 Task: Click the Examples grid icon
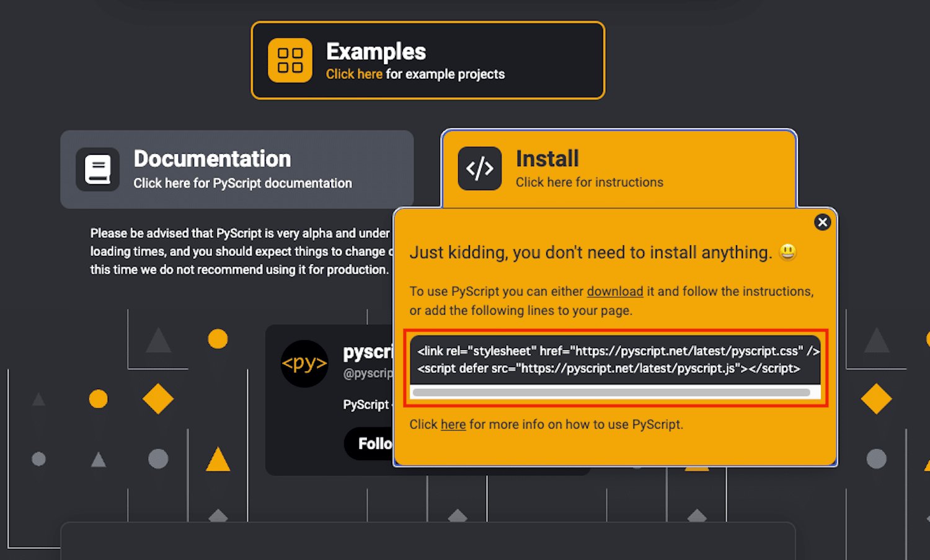coord(290,60)
